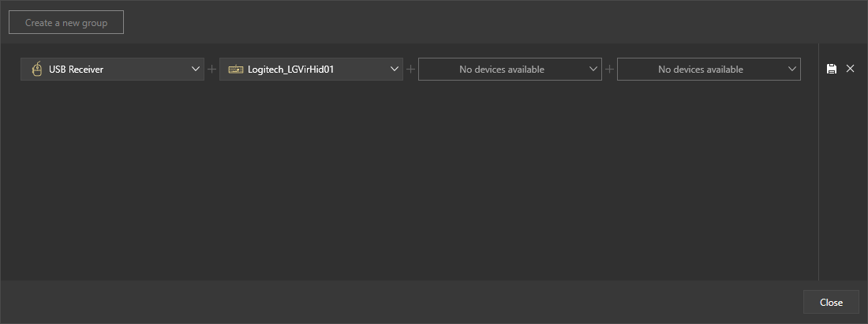The height and width of the screenshot is (324, 868).
Task: Click empty area below the device group row
Action: (410, 182)
